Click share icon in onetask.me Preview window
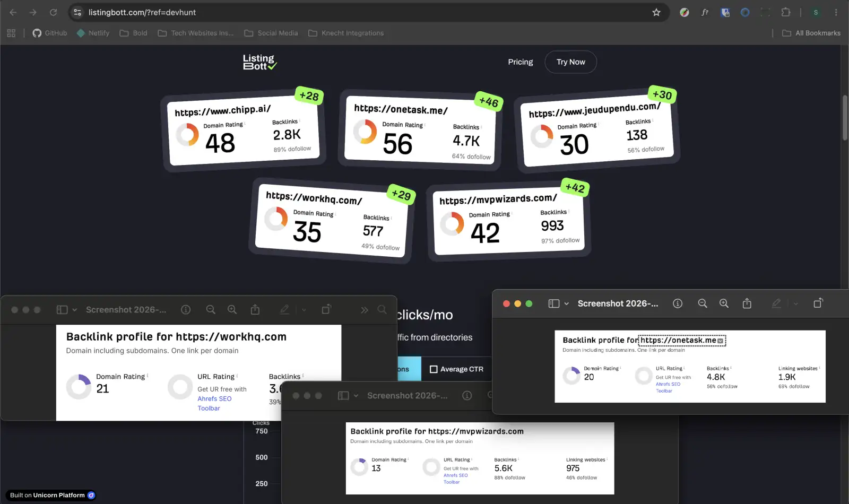 point(747,303)
